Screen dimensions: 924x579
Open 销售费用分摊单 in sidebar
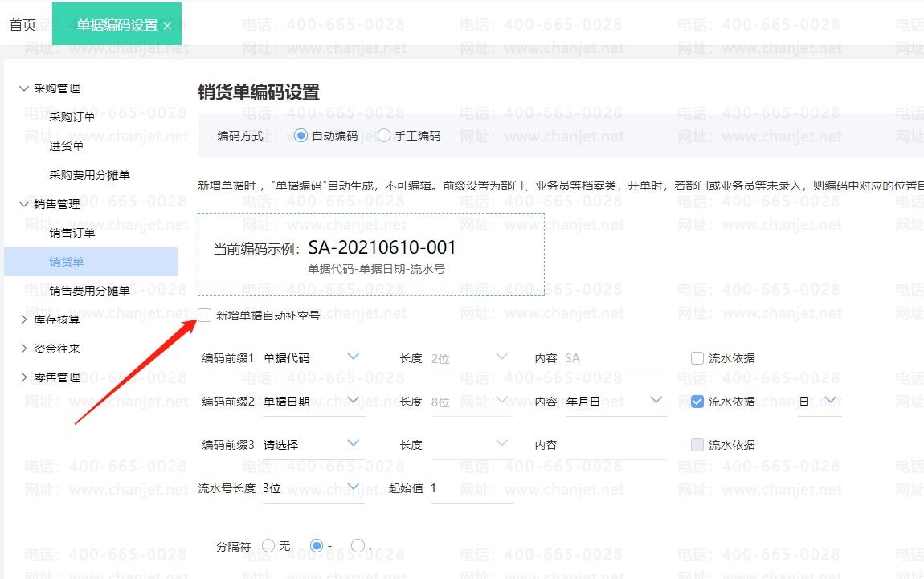point(89,291)
